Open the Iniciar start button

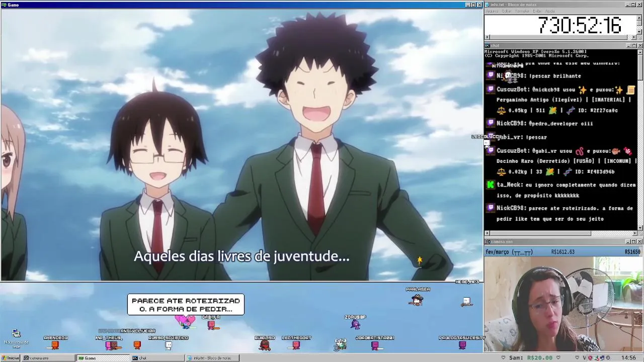(x=10, y=358)
